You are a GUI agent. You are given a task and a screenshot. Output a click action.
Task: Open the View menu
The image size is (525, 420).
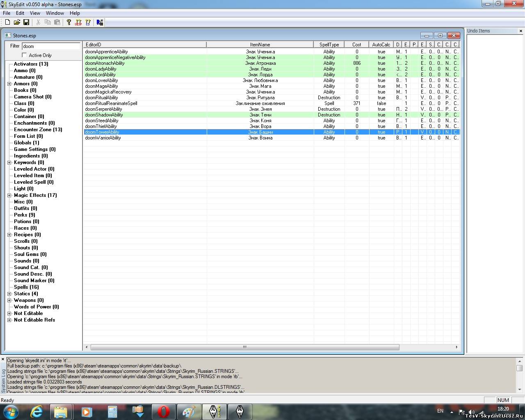pos(35,13)
